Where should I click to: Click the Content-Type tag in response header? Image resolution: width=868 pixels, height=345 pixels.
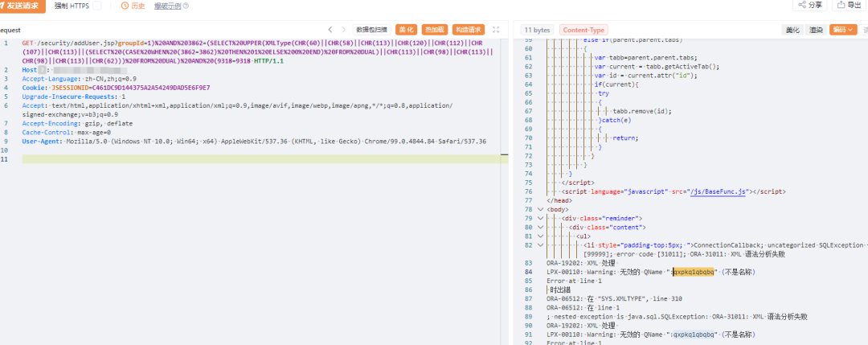583,31
